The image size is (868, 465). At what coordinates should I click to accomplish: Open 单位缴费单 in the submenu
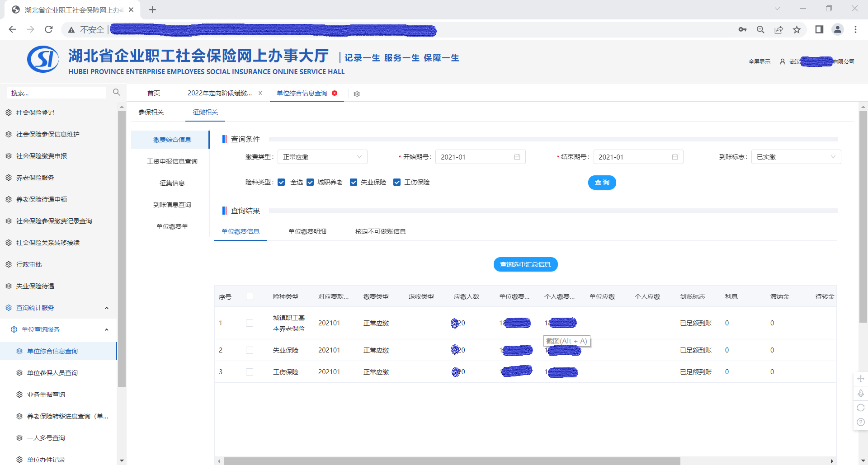[x=172, y=226]
